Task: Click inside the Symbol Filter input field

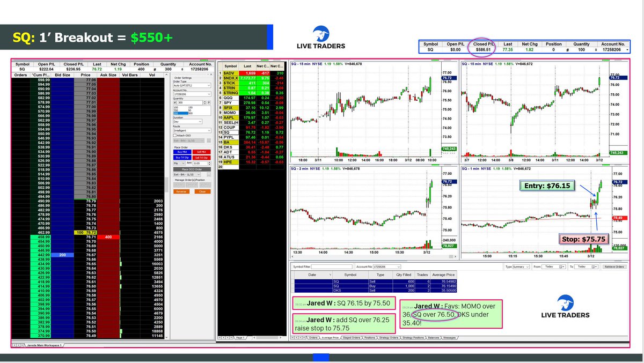Action: click(332, 266)
